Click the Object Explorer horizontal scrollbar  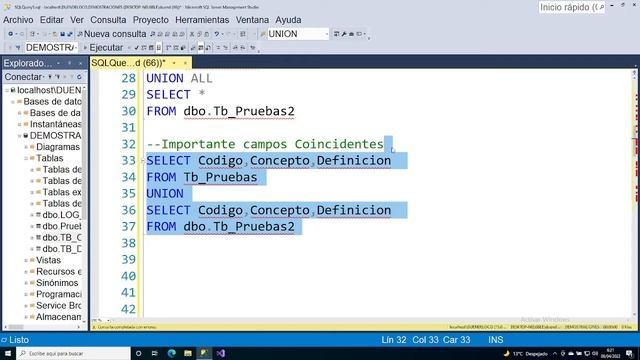pyautogui.click(x=41, y=327)
